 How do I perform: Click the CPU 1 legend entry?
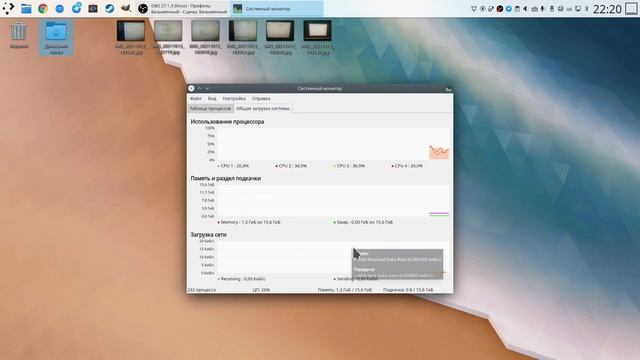[233, 166]
